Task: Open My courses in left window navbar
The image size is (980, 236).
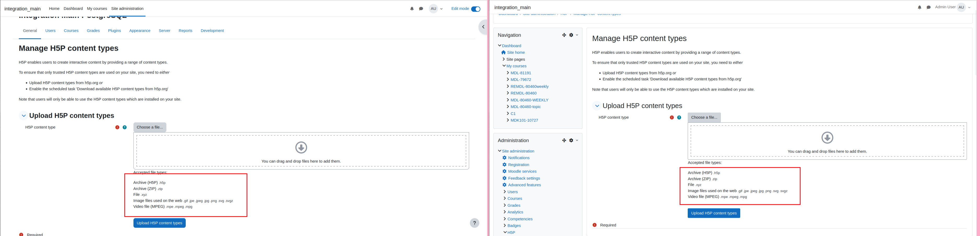Action: pos(97,8)
